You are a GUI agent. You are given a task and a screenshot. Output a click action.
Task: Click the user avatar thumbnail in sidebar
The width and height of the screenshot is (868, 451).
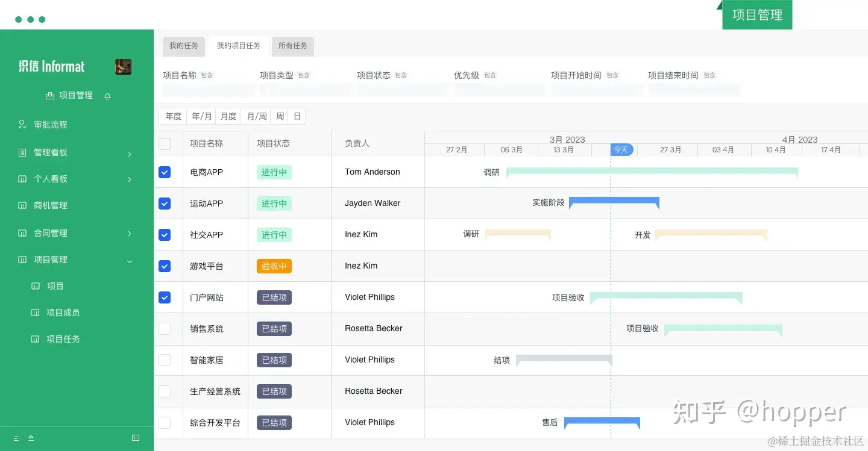[x=123, y=67]
